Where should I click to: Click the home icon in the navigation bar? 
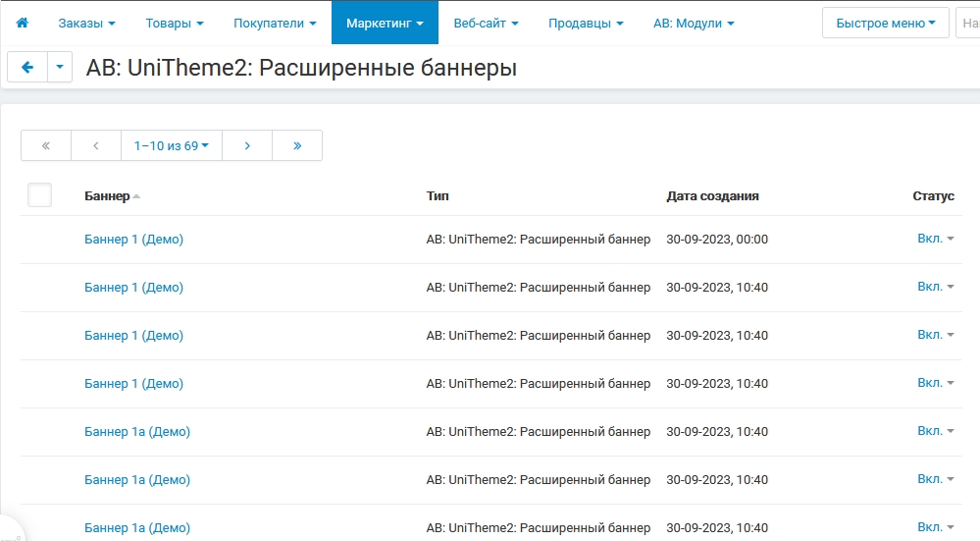click(23, 23)
